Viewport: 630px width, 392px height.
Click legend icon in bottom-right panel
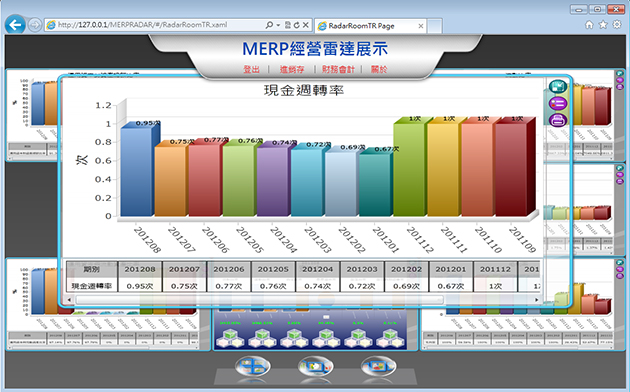click(620, 269)
